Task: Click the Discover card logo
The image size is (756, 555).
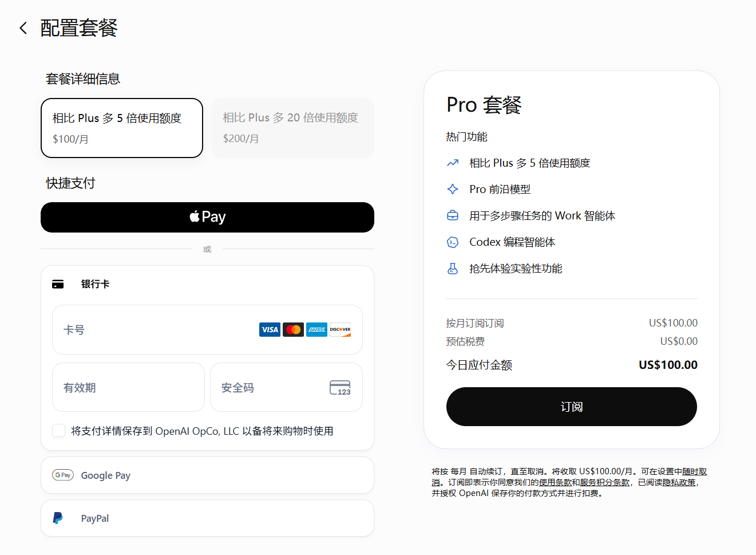Action: (x=340, y=329)
